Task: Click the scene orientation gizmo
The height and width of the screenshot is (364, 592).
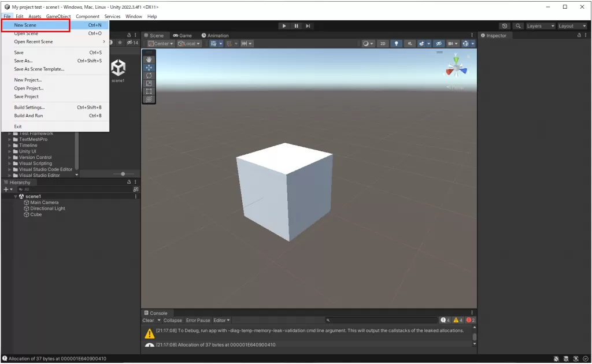Action: pos(456,68)
